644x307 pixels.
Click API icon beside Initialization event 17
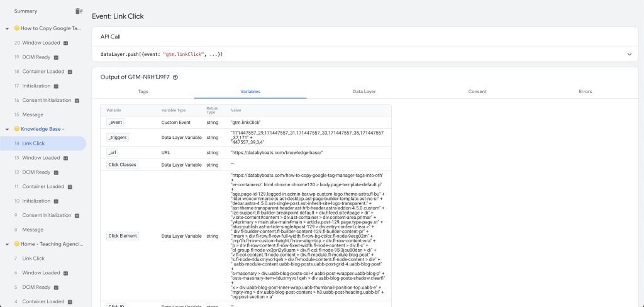click(x=56, y=86)
